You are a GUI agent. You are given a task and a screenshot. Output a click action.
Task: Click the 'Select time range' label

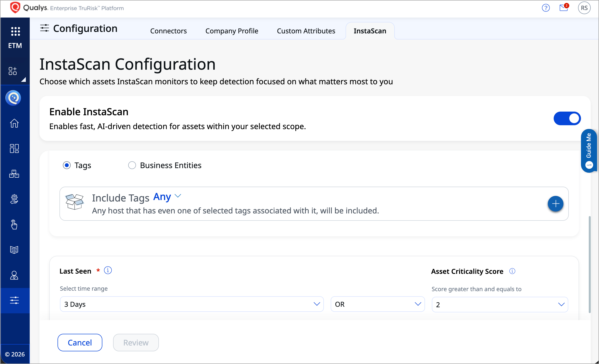(84, 288)
